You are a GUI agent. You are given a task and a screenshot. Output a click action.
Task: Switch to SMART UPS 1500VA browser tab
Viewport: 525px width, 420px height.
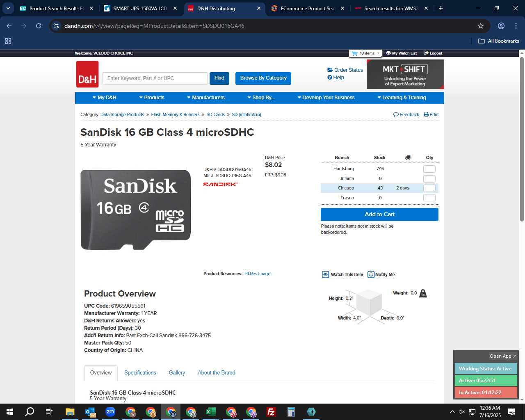pos(140,8)
